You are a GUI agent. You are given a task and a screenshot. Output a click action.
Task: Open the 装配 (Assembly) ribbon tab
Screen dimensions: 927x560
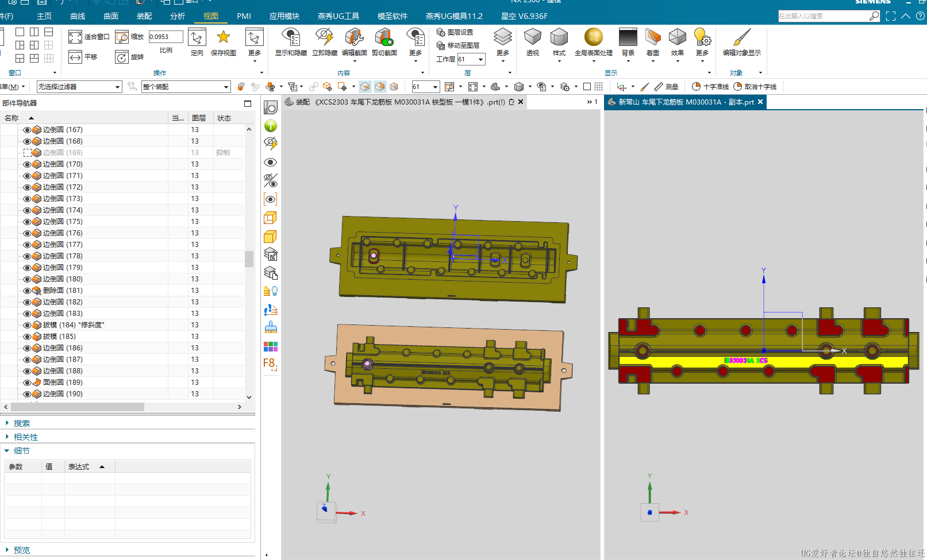point(144,16)
